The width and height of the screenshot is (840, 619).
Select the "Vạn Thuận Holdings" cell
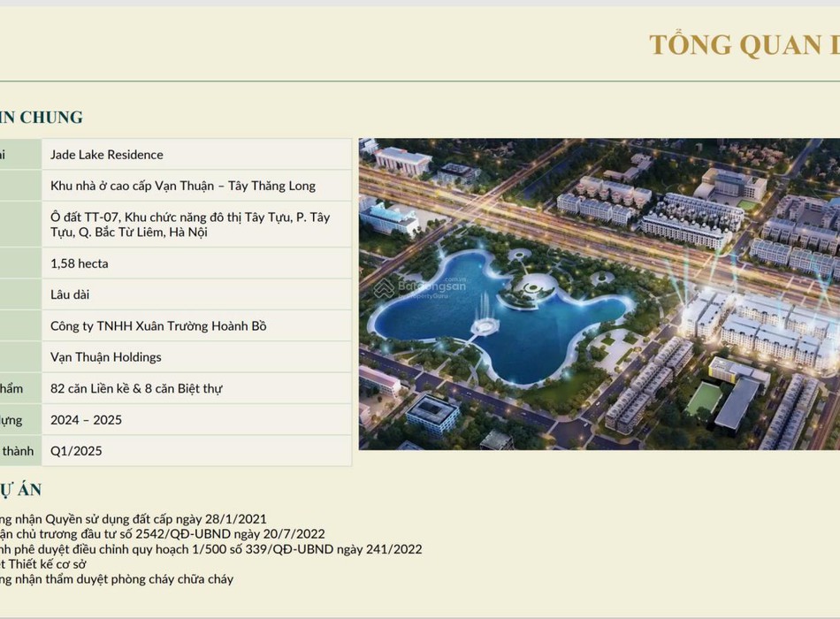point(106,357)
